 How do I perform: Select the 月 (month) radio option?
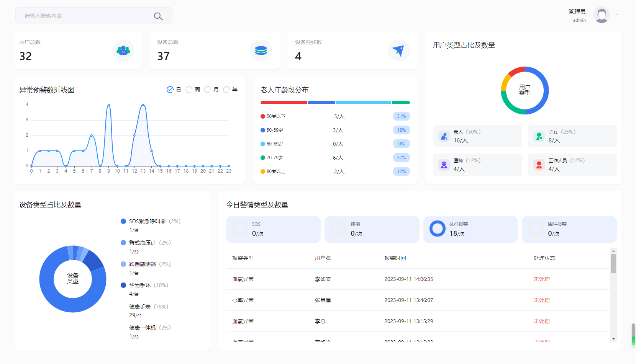coord(208,90)
